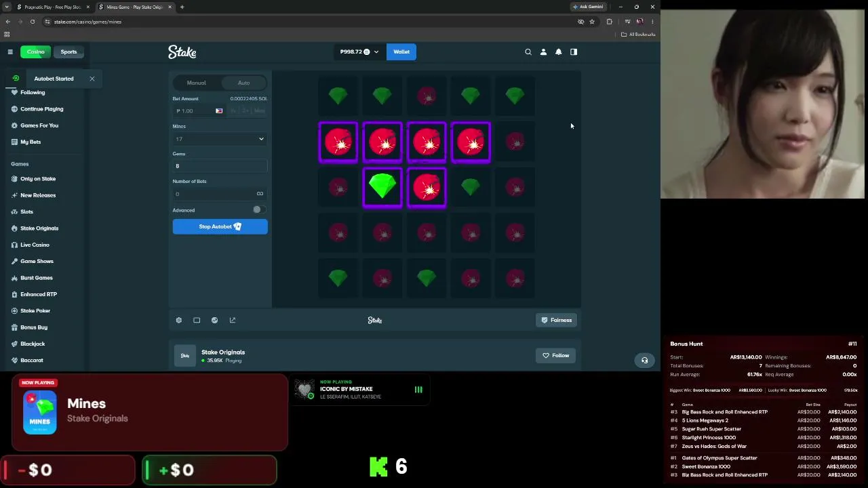
Task: Toggle the Advanced switch
Action: click(259, 210)
